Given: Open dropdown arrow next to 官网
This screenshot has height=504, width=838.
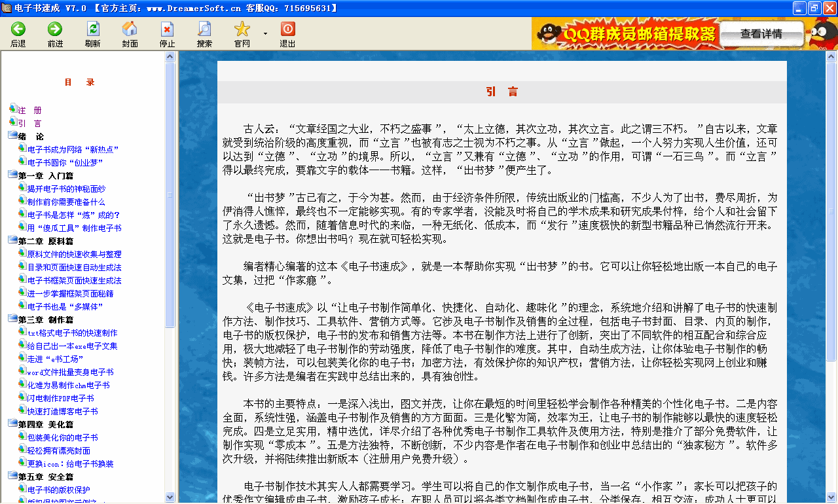Looking at the screenshot, I should pos(265,33).
